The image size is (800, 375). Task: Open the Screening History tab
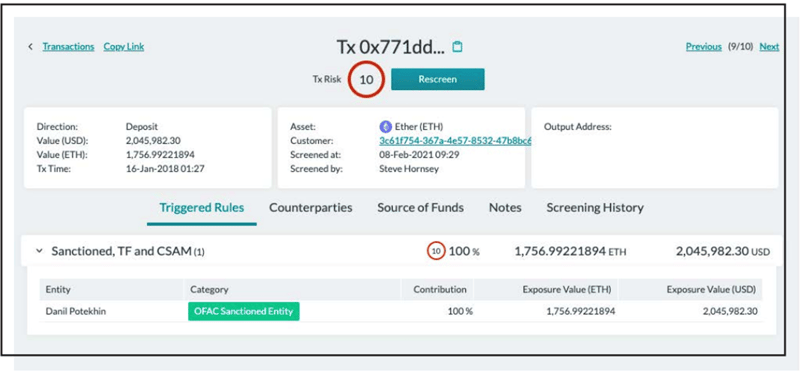pyautogui.click(x=595, y=208)
